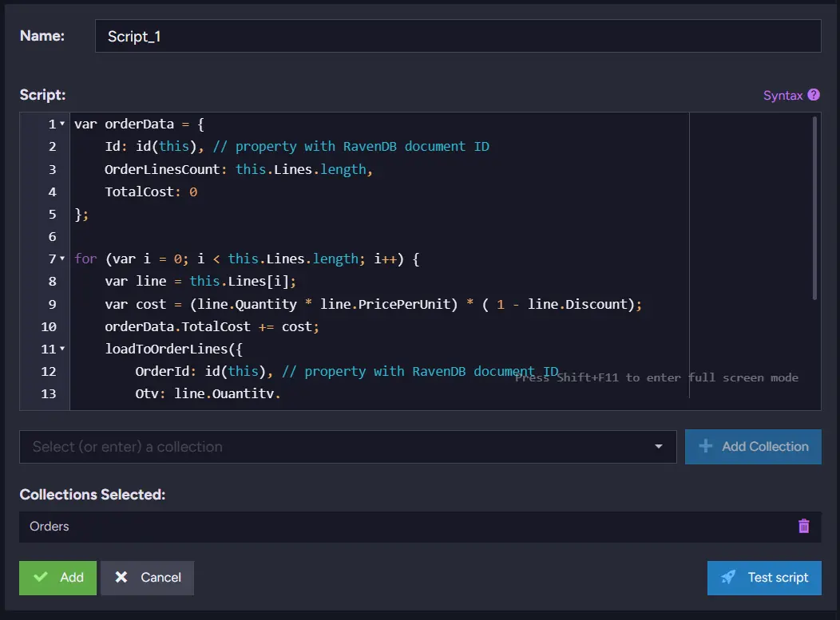
Task: Click the Syntax link
Action: [x=783, y=95]
